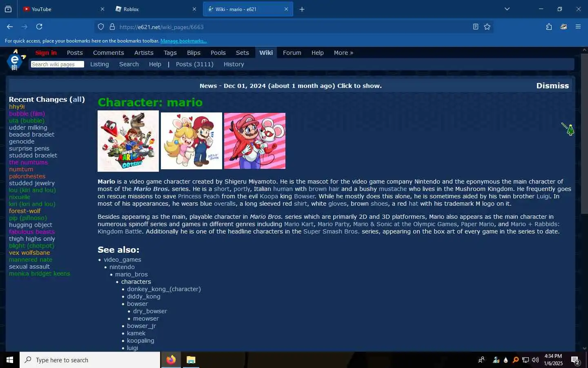Open the Firefox View icon
Screen dimensions: 588x368
point(8,9)
